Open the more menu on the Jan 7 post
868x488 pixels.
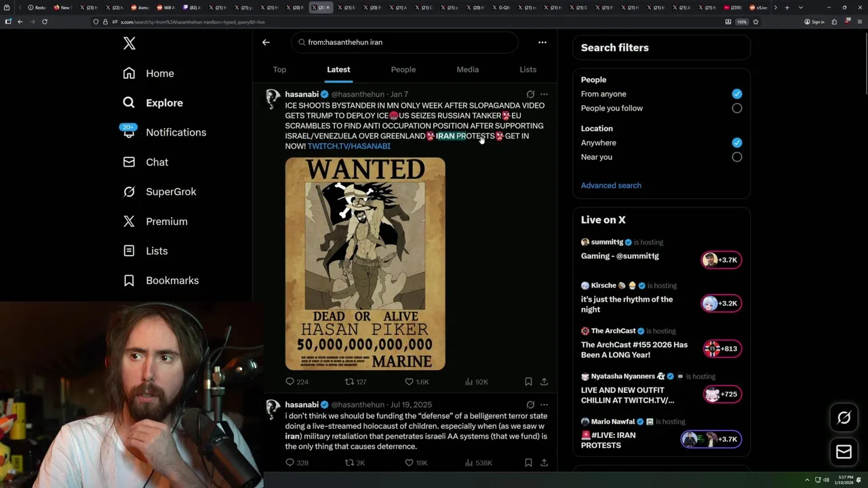click(544, 94)
